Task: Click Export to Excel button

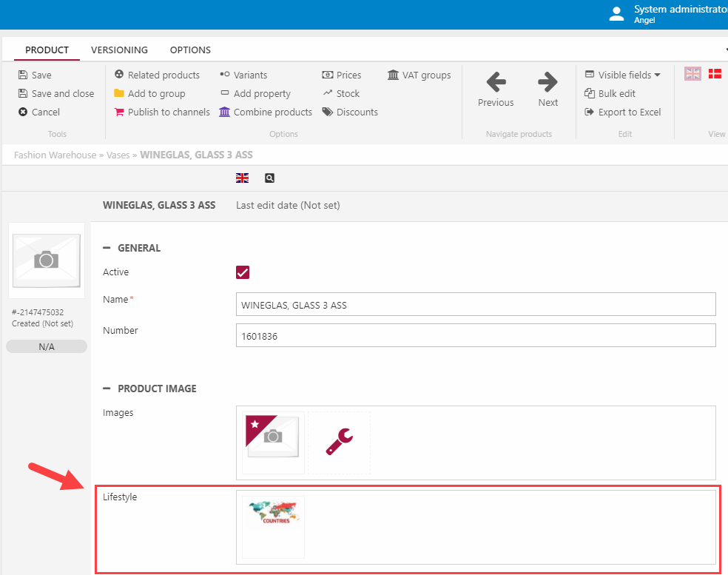Action: pyautogui.click(x=623, y=112)
